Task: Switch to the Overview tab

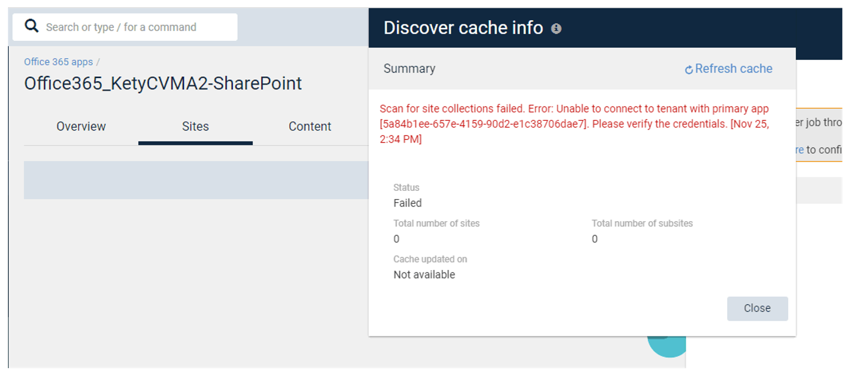Action: (81, 126)
